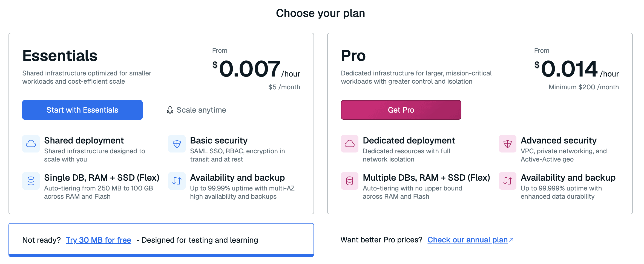Click the pink arrows Availability and backup icon
Viewport: 644px width, 264px height.
click(x=508, y=181)
